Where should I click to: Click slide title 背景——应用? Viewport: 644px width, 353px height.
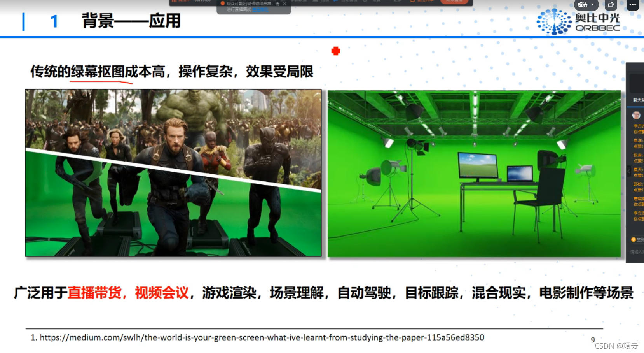click(x=131, y=21)
